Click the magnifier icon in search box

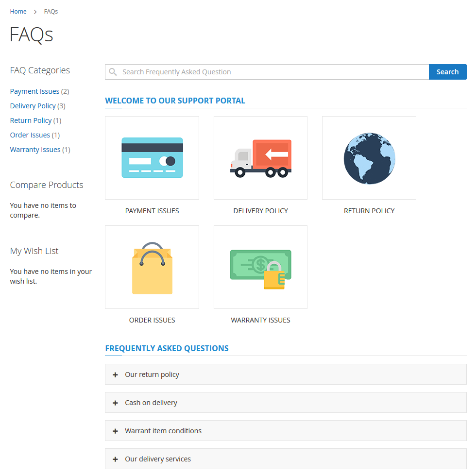tap(113, 72)
